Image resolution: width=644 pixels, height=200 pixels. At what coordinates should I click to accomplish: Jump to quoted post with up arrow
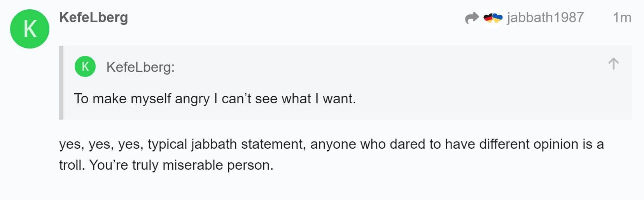click(x=613, y=64)
